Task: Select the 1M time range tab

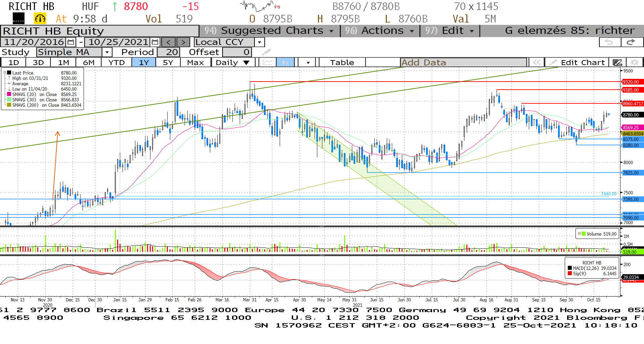Action: click(x=63, y=62)
